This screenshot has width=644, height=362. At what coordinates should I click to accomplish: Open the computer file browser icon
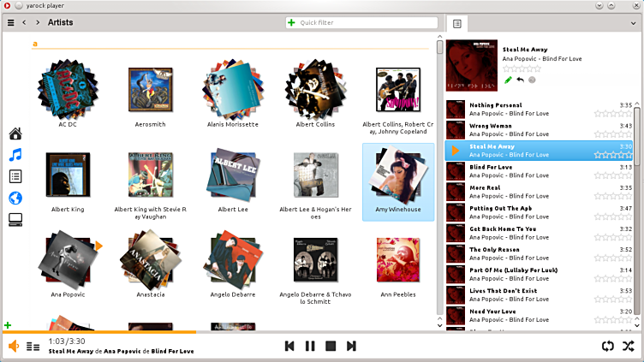coord(15,220)
